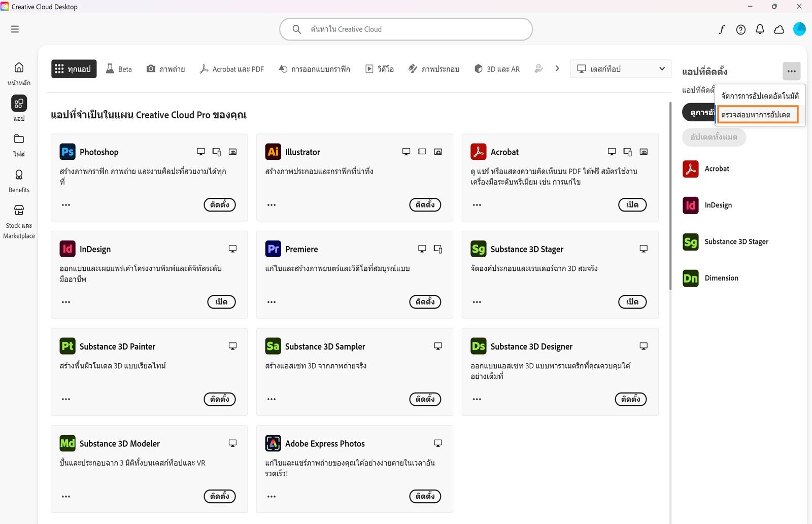The image size is (812, 524).
Task: Open the help question mark icon
Action: pyautogui.click(x=741, y=29)
